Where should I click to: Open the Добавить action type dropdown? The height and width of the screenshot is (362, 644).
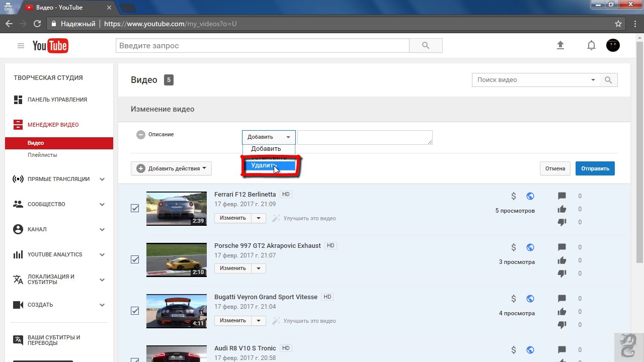269,137
